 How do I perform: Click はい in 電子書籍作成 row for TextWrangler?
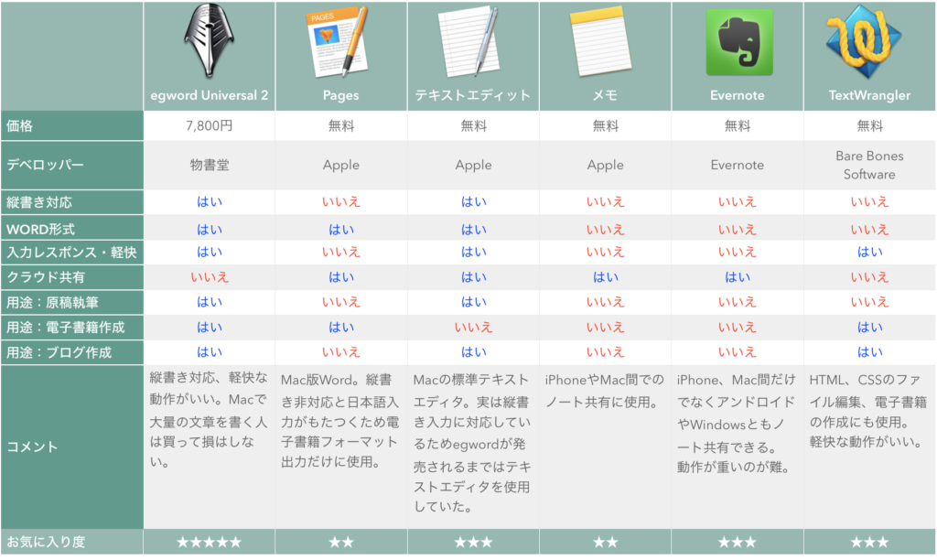(869, 328)
